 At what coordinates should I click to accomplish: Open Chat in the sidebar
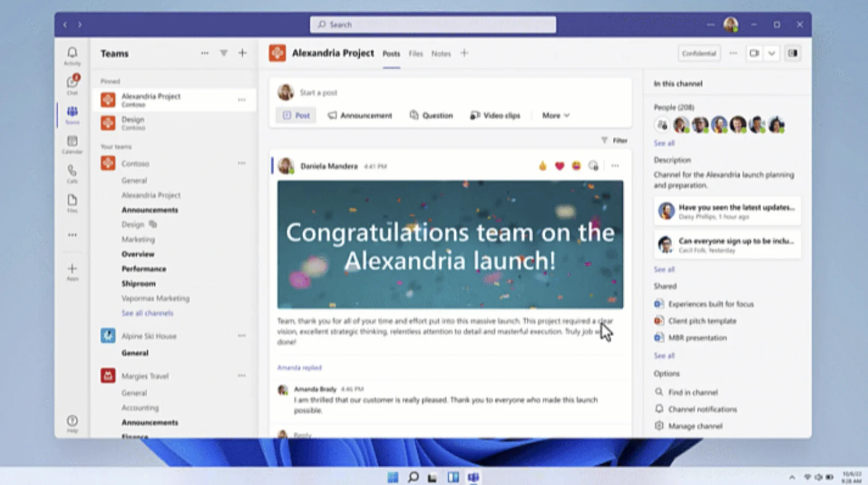click(72, 84)
